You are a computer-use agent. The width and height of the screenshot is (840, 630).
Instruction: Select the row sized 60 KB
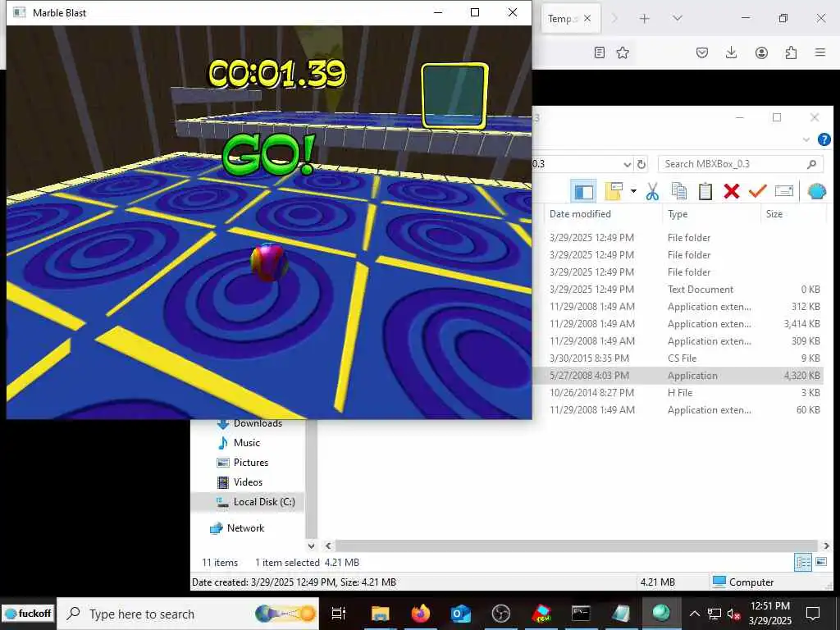(678, 410)
